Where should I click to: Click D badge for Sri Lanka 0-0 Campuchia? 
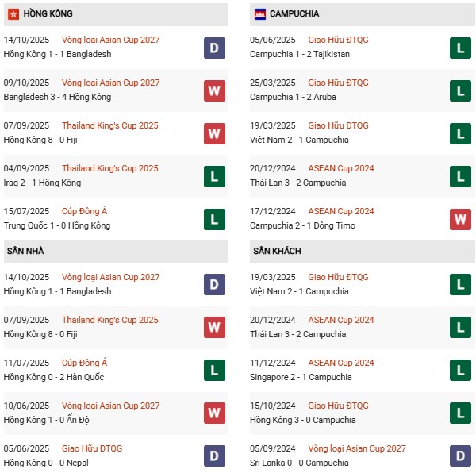tap(460, 456)
